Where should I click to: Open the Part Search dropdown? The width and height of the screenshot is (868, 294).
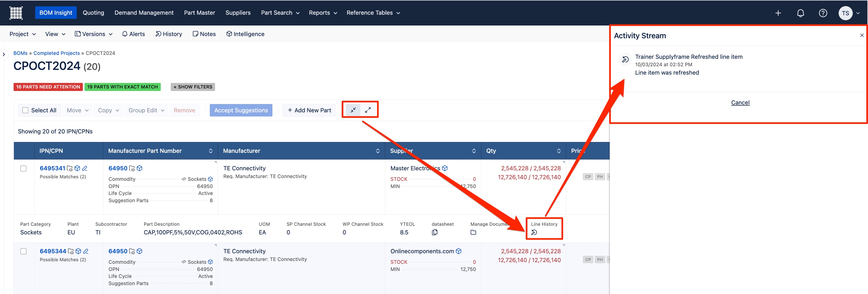(280, 13)
